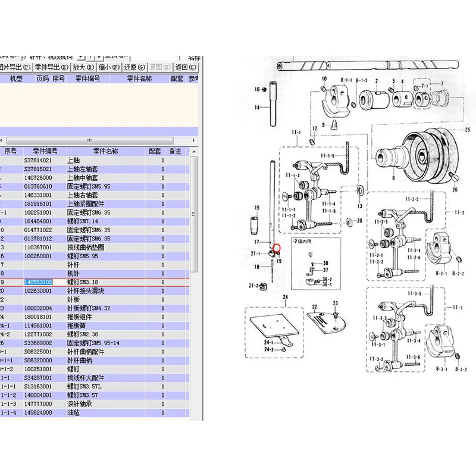Select part number 104464001

(38, 221)
